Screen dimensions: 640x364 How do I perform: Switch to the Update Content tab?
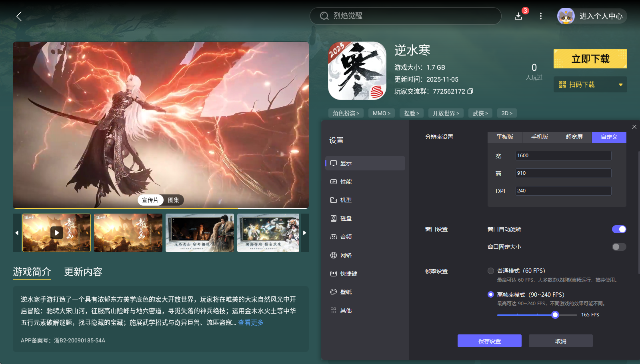coord(83,272)
